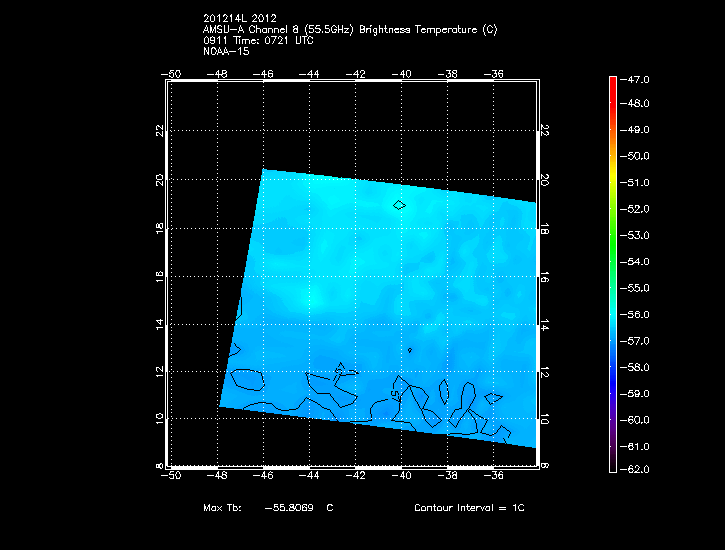The image size is (725, 550).
Task: Click the 'Max Tb:' label
Action: (222, 507)
